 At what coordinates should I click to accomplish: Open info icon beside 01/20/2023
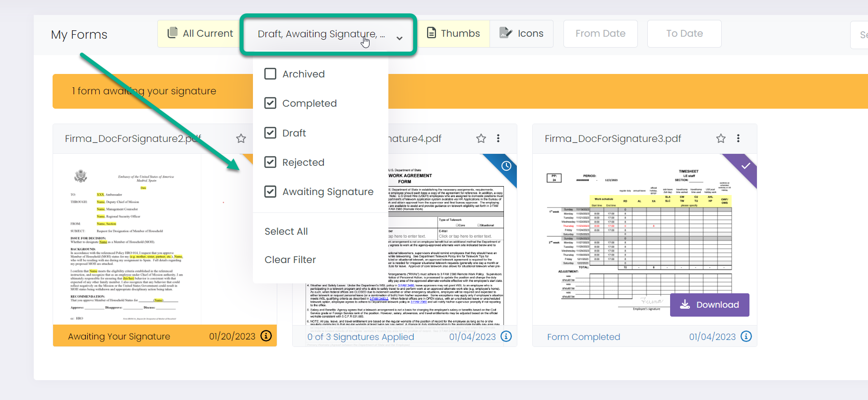click(x=266, y=336)
